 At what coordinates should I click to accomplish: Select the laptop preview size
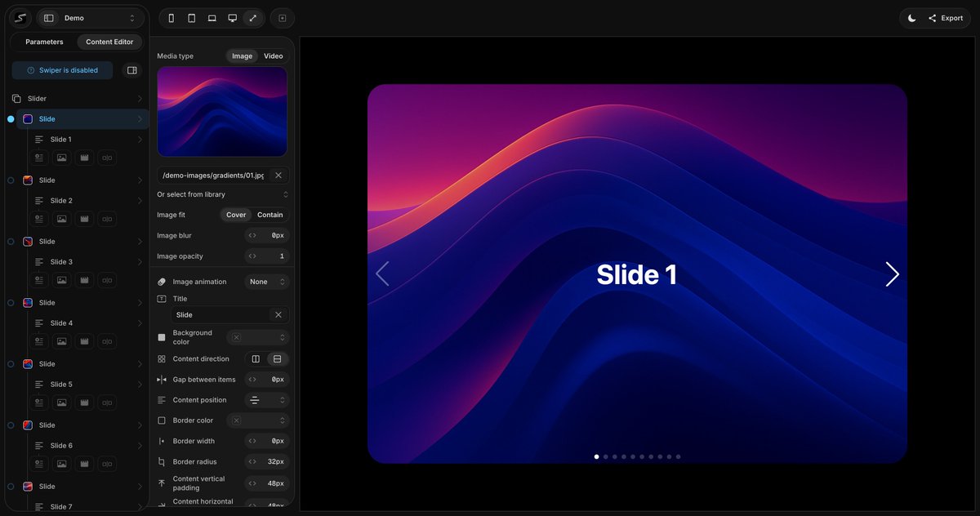[212, 18]
